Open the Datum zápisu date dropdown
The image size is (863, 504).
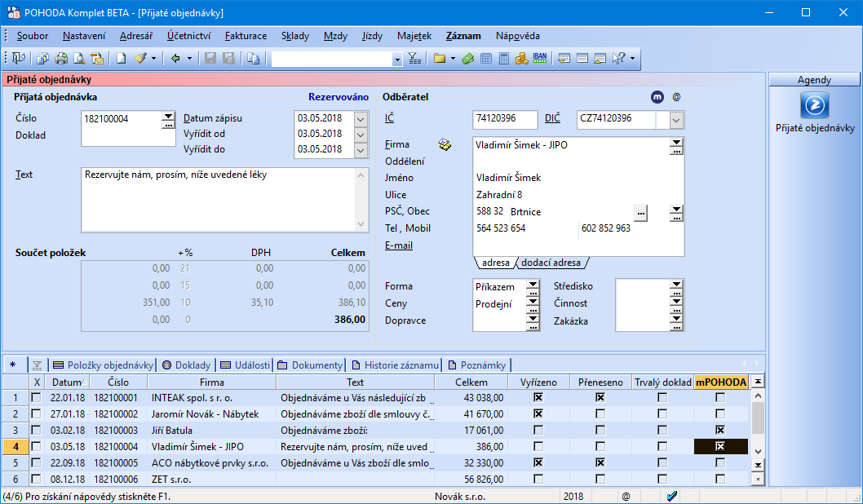[x=362, y=119]
